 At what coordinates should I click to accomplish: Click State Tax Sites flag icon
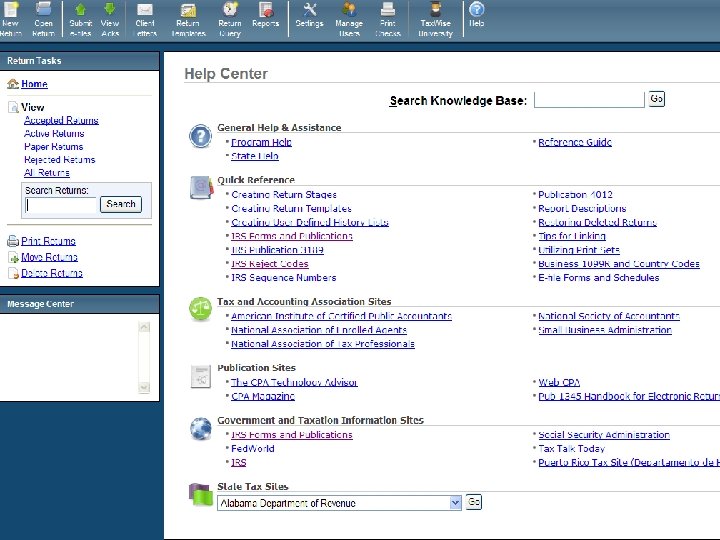point(201,494)
